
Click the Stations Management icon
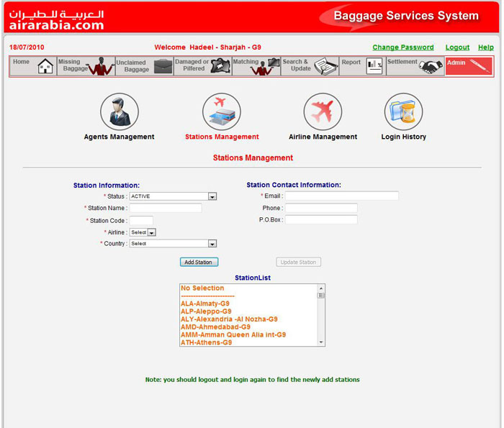point(222,111)
